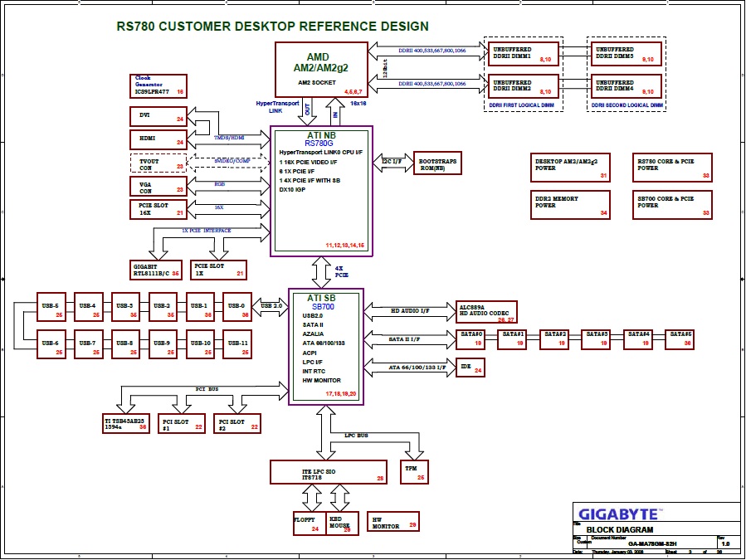Select UNBUFFERED DDRII DIMM4 block
The image size is (746, 560).
(x=626, y=86)
